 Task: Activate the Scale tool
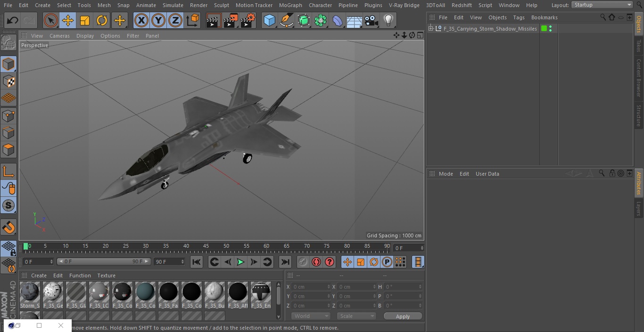85,20
